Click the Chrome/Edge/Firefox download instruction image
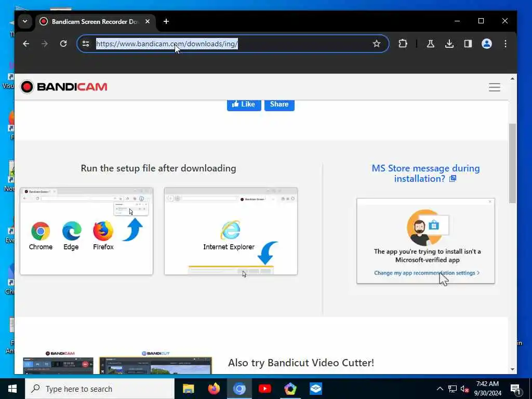The width and height of the screenshot is (532, 399). click(87, 231)
